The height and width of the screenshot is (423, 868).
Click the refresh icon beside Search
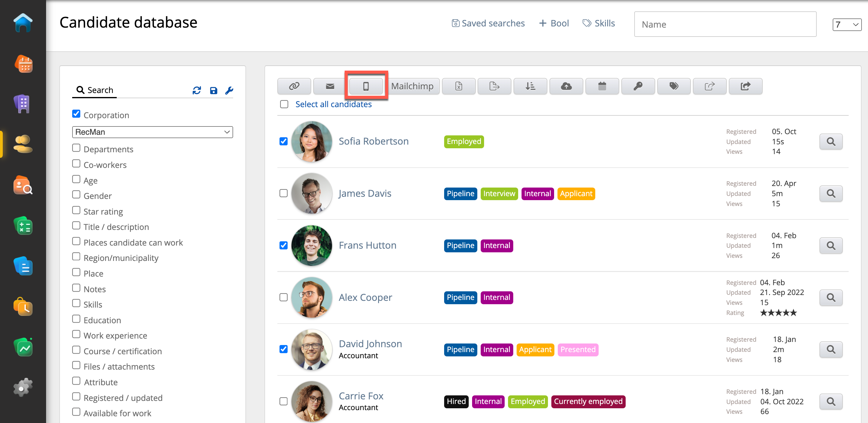tap(197, 90)
